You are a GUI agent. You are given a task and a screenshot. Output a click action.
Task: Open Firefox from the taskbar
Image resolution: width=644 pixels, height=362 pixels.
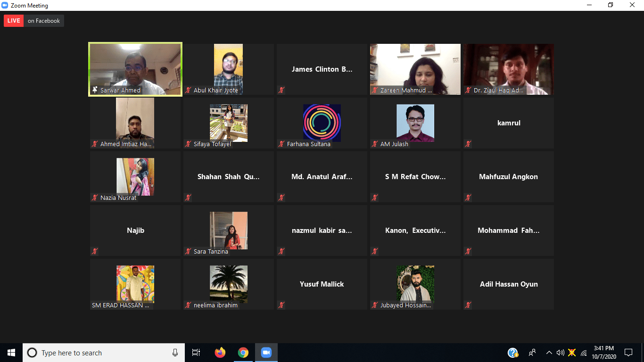tap(220, 353)
